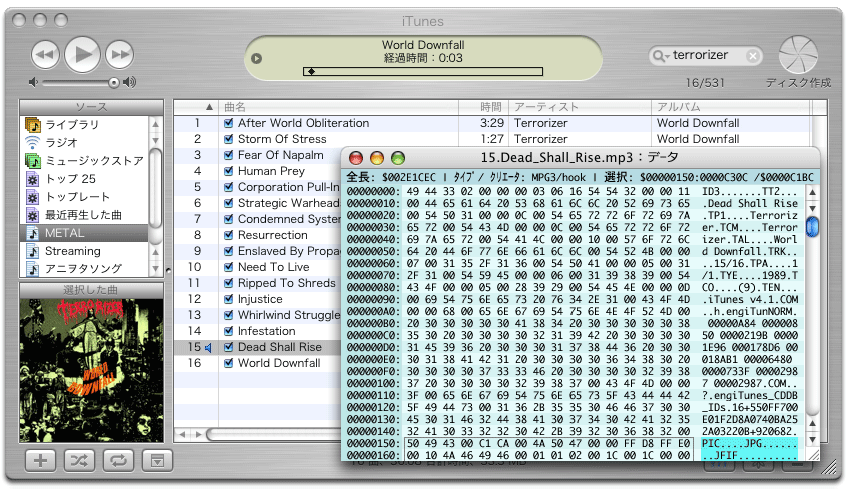The width and height of the screenshot is (850, 490).
Task: Click the play button
Action: [82, 53]
